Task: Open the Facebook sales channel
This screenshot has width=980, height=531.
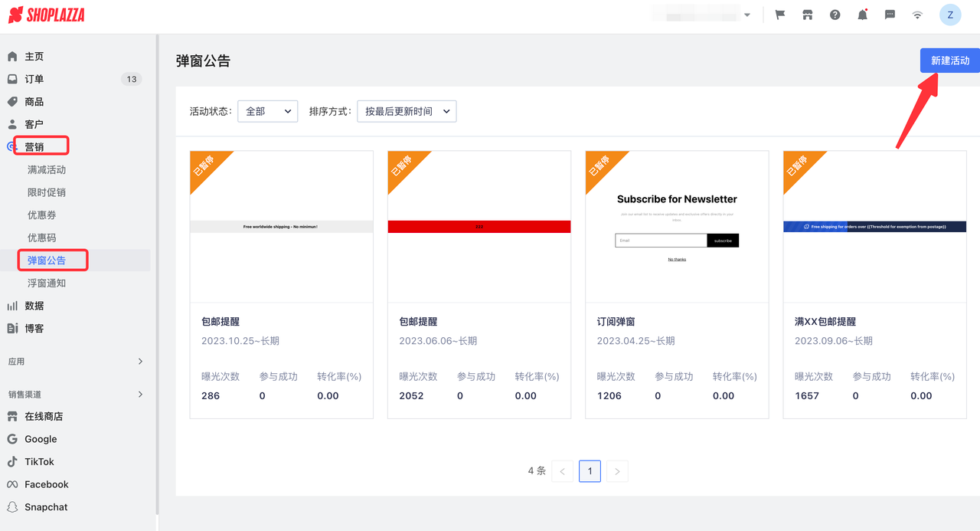Action: point(47,483)
